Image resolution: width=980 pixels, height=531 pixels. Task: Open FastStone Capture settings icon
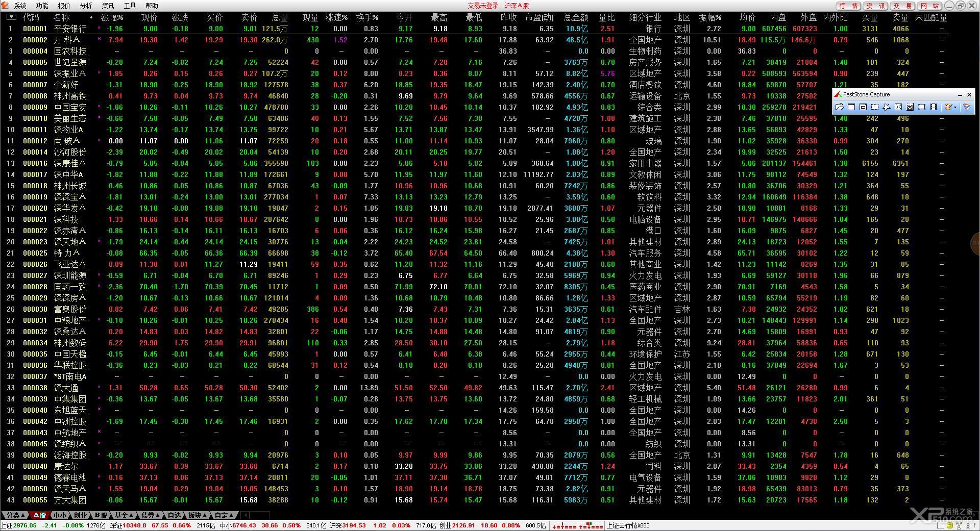[x=967, y=107]
